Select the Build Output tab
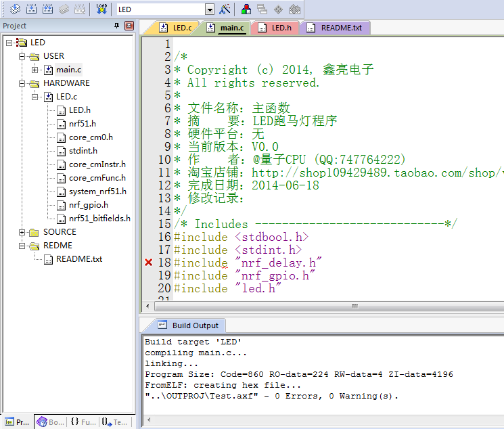 188,325
